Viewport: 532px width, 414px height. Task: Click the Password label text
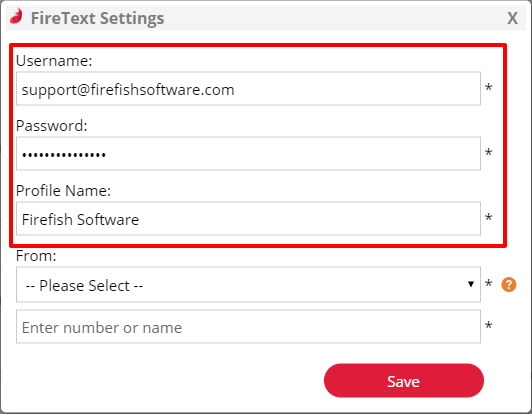pos(52,126)
